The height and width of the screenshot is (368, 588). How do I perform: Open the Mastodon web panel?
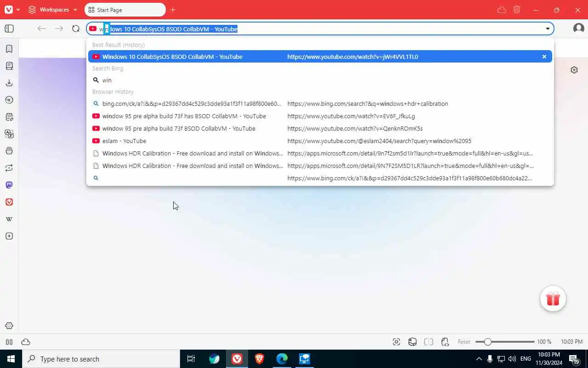coord(9,185)
